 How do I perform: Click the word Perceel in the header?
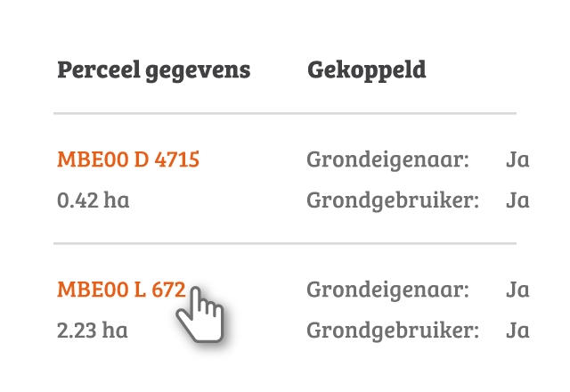coord(99,69)
